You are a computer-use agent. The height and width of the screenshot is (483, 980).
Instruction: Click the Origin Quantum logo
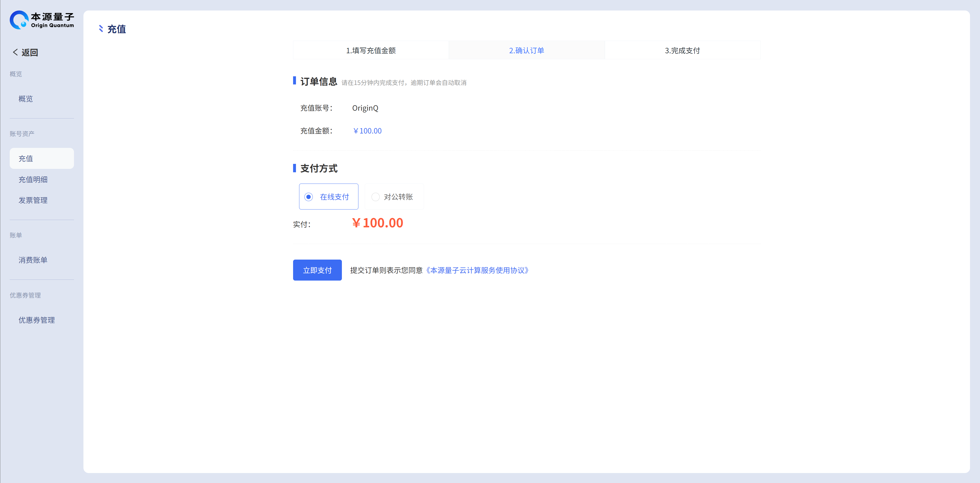(x=42, y=20)
